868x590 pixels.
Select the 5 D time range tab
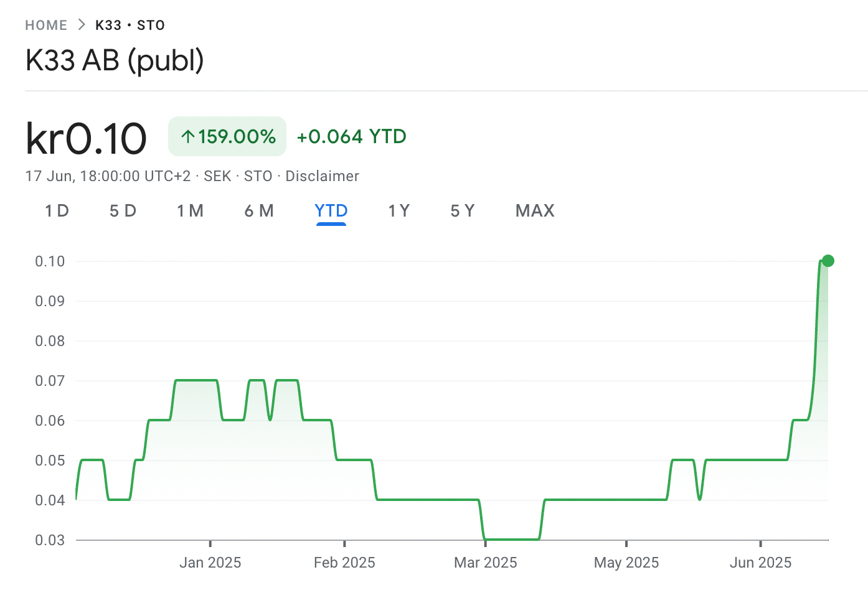(x=123, y=211)
